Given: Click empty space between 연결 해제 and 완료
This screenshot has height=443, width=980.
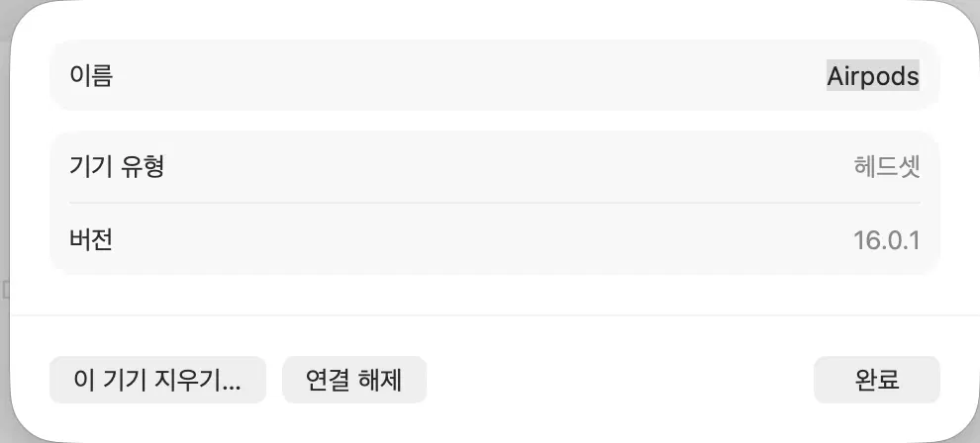Looking at the screenshot, I should point(619,380).
